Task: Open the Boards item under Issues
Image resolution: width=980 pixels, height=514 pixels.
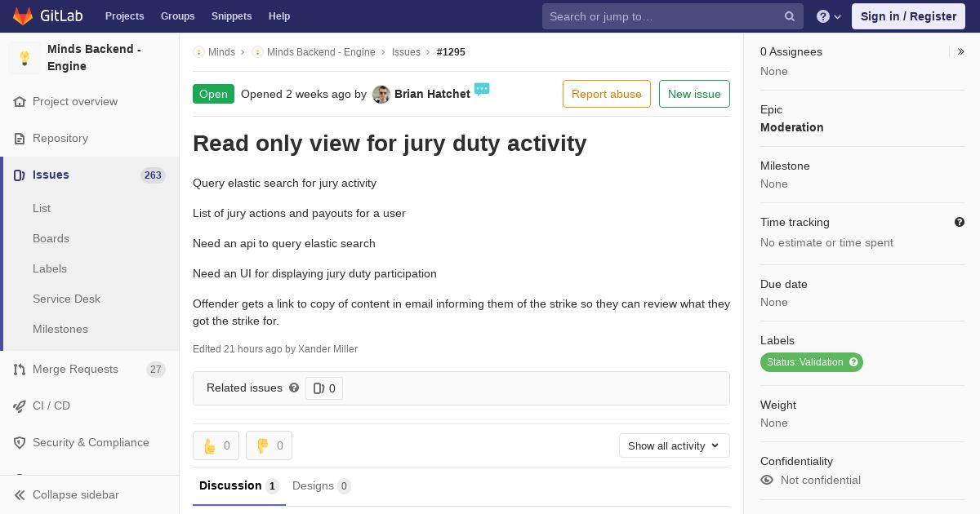Action: (x=51, y=238)
